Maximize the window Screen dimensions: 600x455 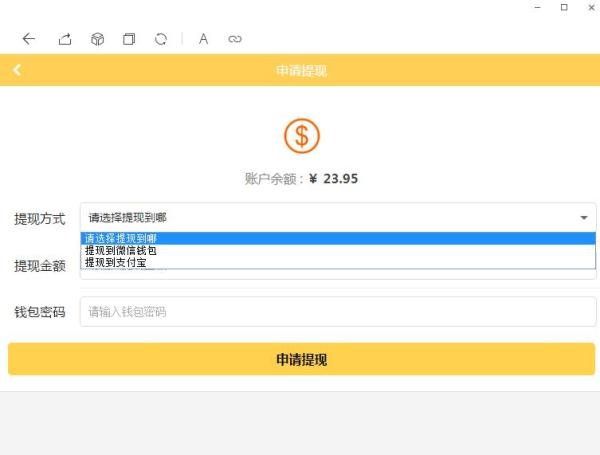point(564,7)
